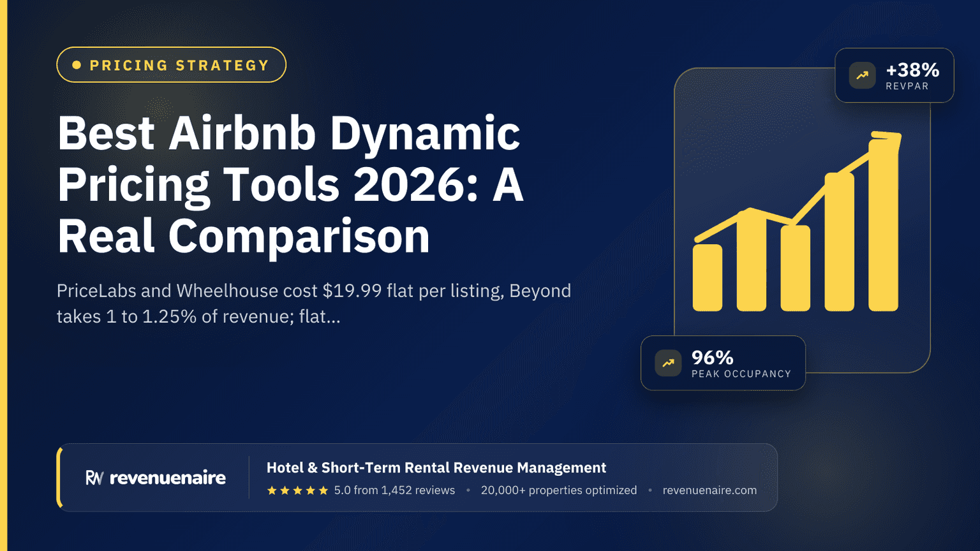
Task: Click the "20,000+ properties optimized" text
Action: [559, 490]
